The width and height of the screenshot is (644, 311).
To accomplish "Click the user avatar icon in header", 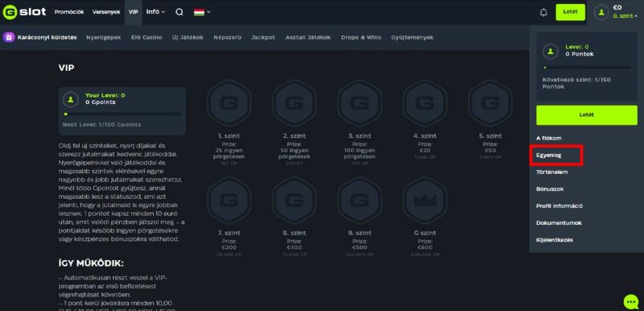I will click(x=601, y=12).
